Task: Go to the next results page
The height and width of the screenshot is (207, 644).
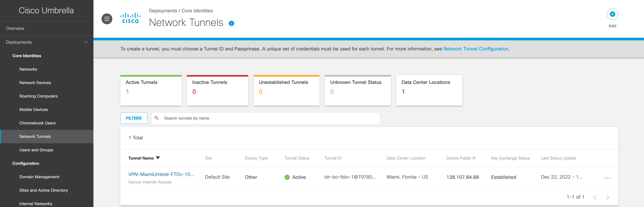Action: [x=608, y=197]
